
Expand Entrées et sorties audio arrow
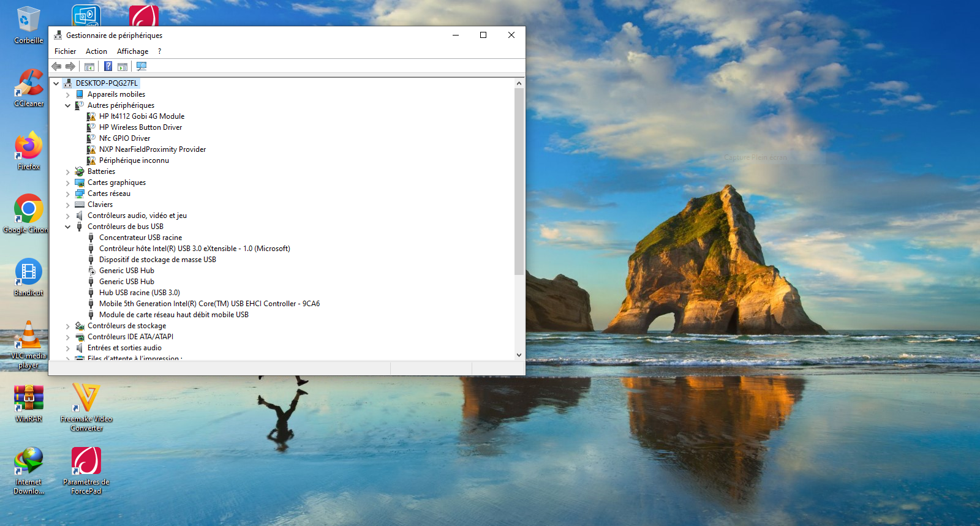click(x=68, y=348)
